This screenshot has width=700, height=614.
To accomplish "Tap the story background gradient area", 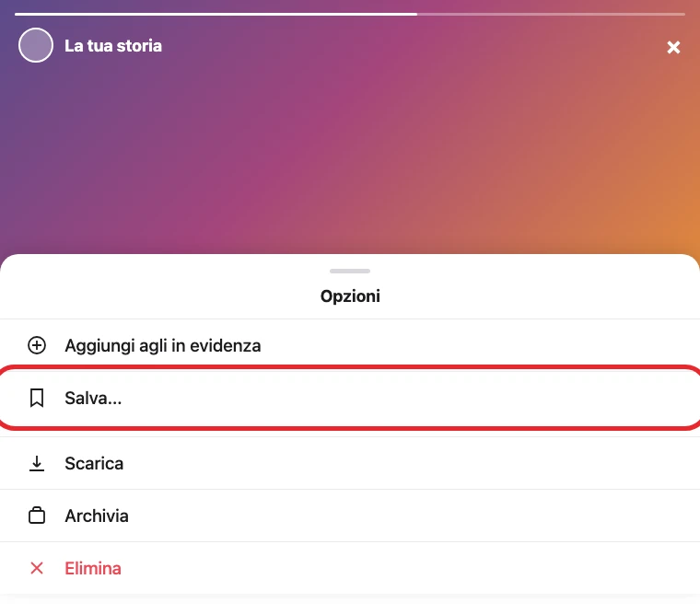I will [x=350, y=156].
